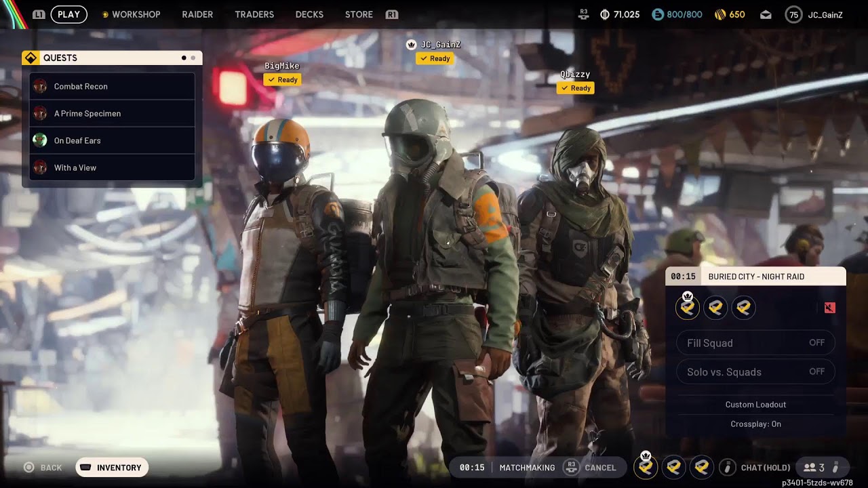Viewport: 868px width, 488px height.
Task: Open the squad members count button
Action: 823,467
